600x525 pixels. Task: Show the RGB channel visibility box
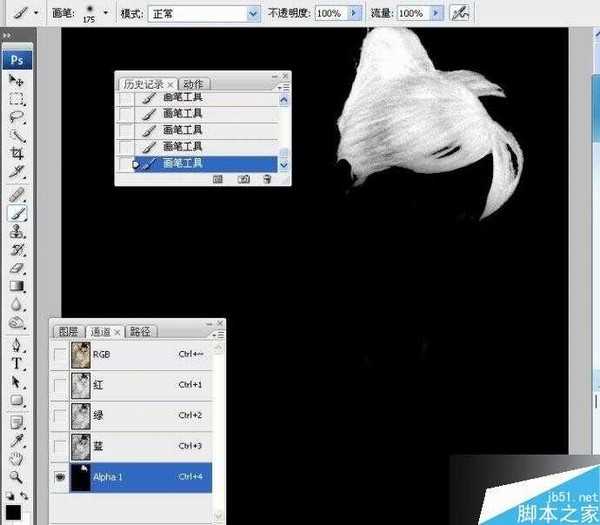[x=60, y=354]
